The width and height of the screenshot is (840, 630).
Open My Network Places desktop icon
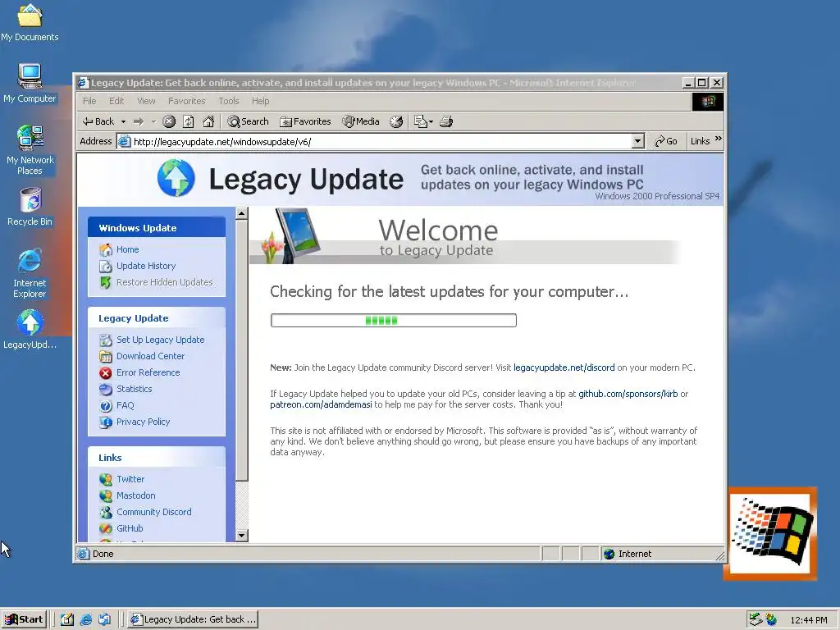point(30,149)
